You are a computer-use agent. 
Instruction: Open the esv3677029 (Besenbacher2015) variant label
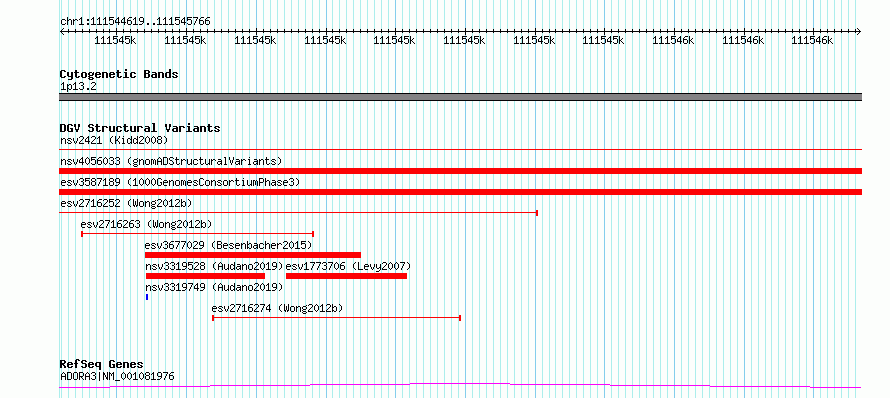[x=228, y=245]
